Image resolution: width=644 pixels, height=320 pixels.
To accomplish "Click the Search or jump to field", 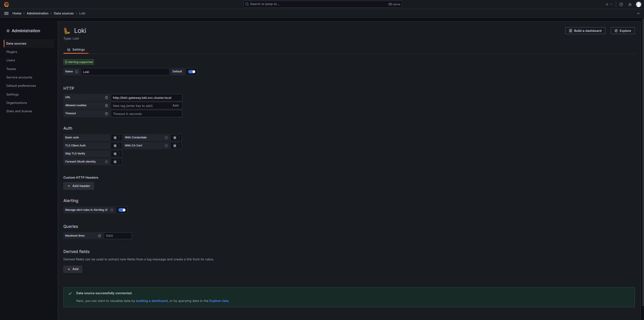I will (322, 4).
